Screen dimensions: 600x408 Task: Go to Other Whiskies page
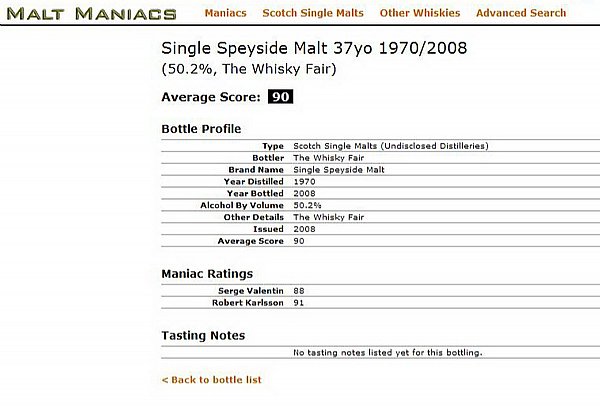coord(420,13)
